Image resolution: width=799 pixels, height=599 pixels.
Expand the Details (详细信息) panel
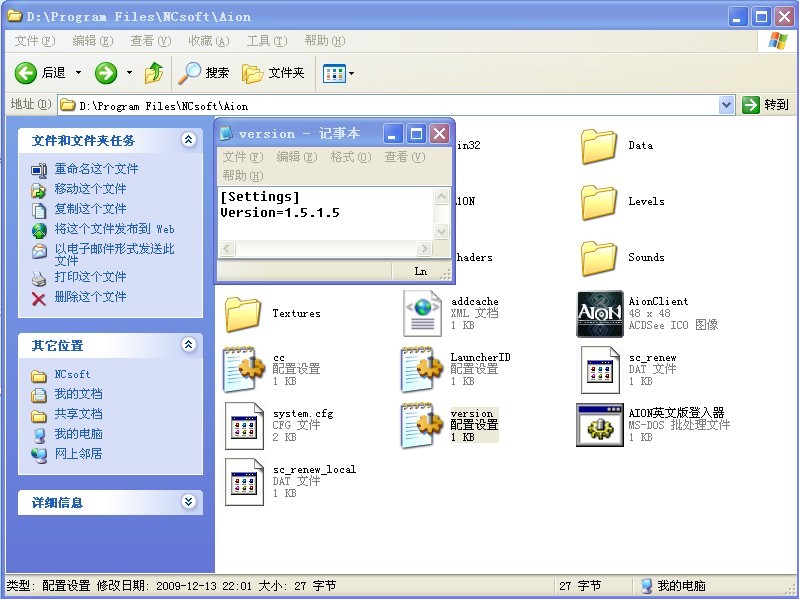pos(188,502)
